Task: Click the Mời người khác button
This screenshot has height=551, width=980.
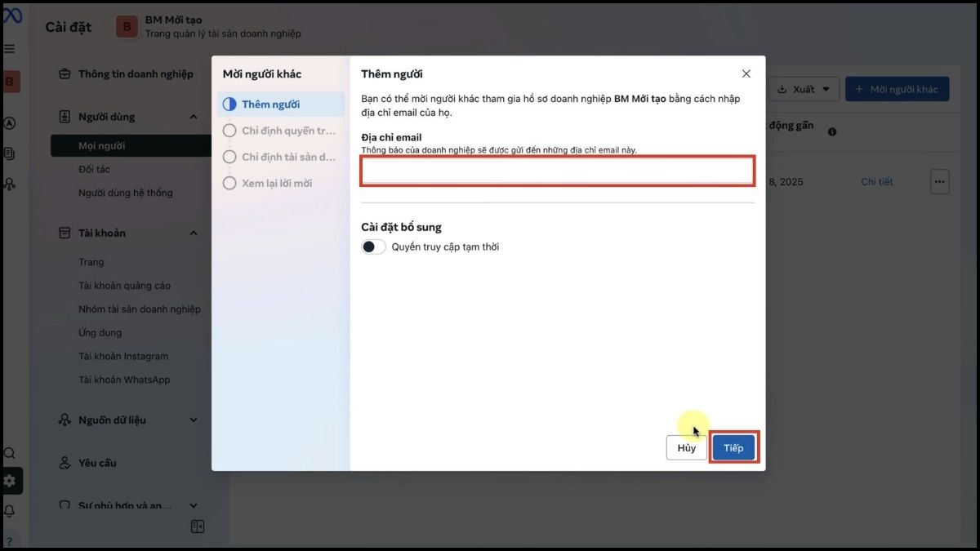Action: (x=897, y=89)
